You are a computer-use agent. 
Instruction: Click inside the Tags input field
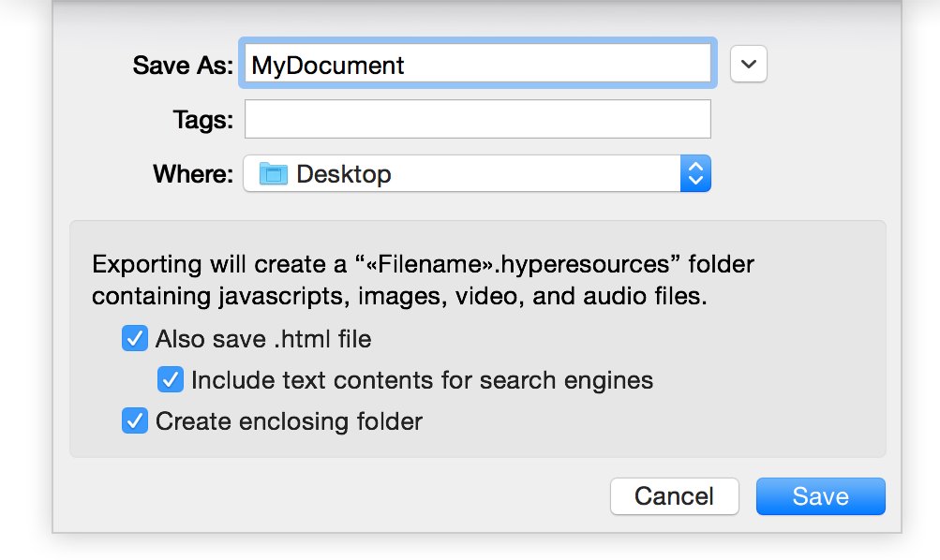(x=477, y=120)
